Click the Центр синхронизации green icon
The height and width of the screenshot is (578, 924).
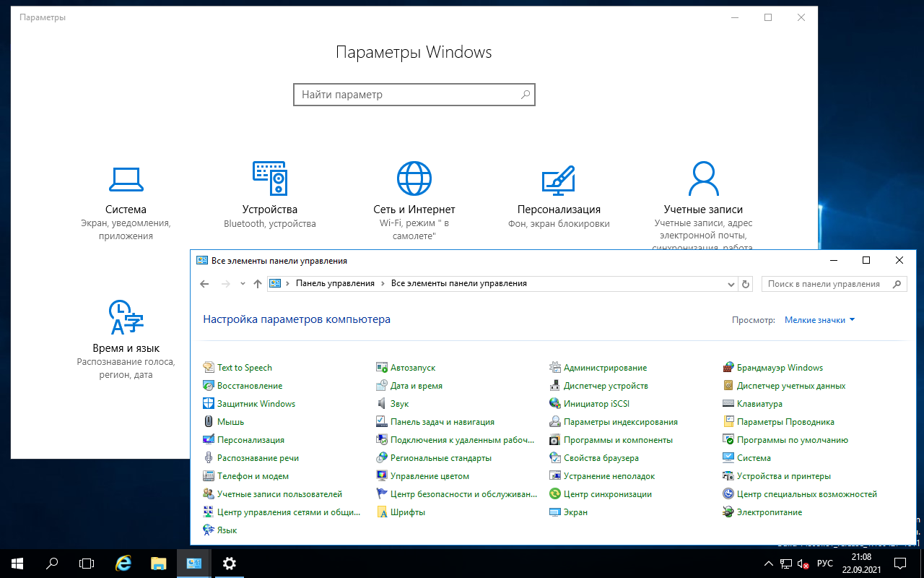[x=555, y=494]
